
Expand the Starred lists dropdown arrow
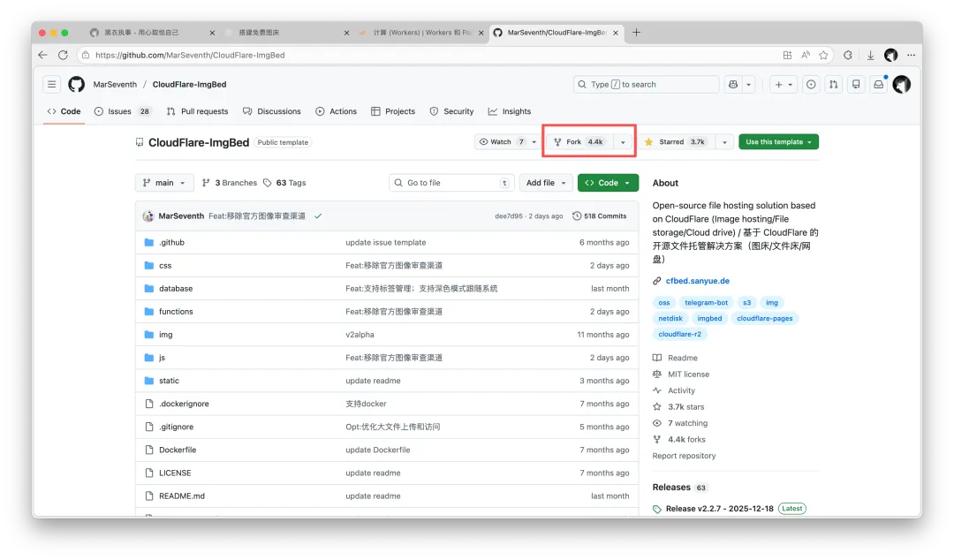pos(724,142)
